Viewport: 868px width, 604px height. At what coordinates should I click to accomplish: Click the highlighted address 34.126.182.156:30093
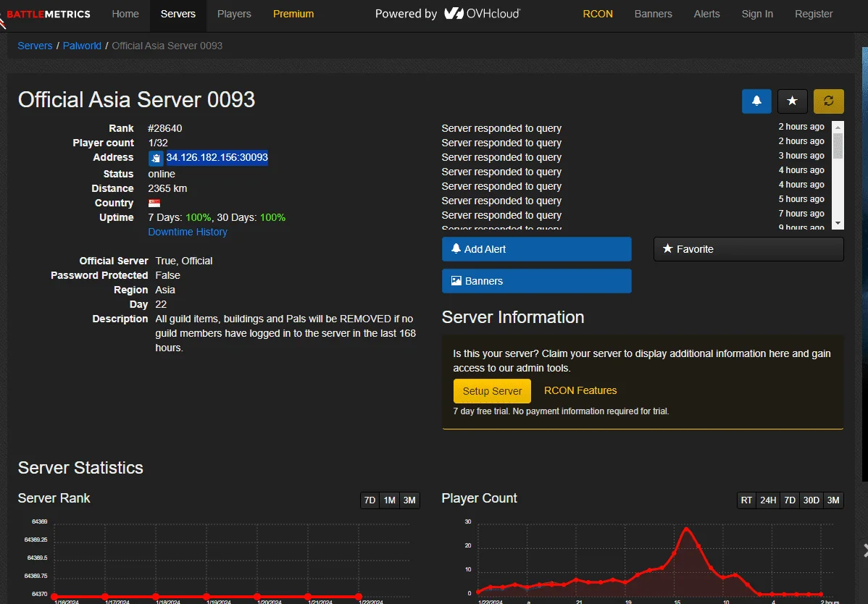tap(217, 158)
